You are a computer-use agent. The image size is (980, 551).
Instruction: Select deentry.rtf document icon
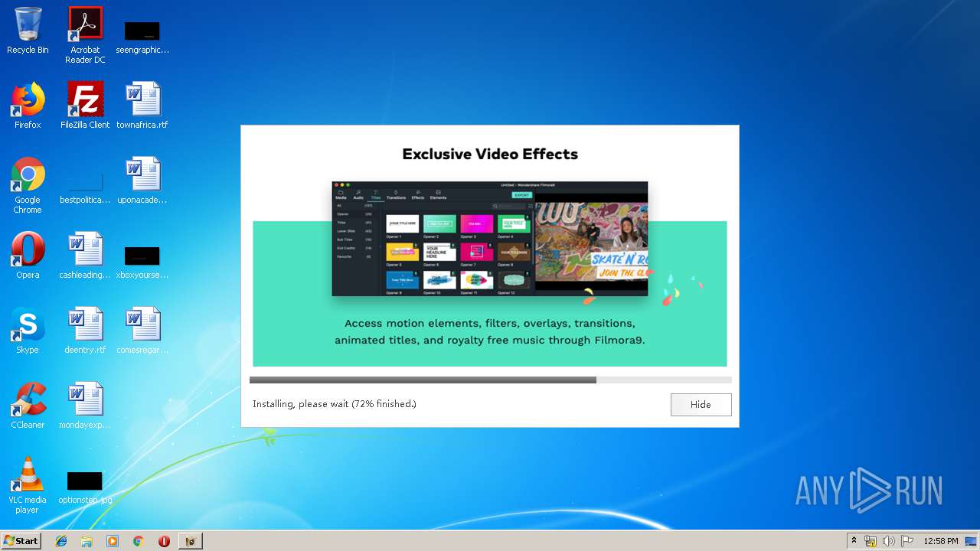(85, 331)
